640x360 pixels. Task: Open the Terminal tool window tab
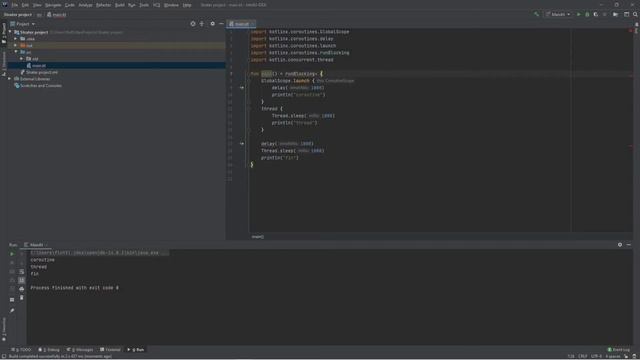(x=110, y=350)
